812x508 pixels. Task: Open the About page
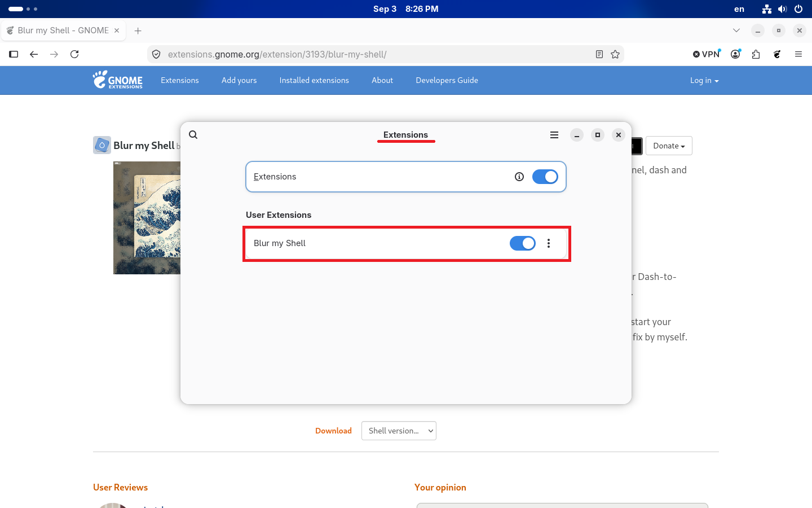pyautogui.click(x=382, y=80)
